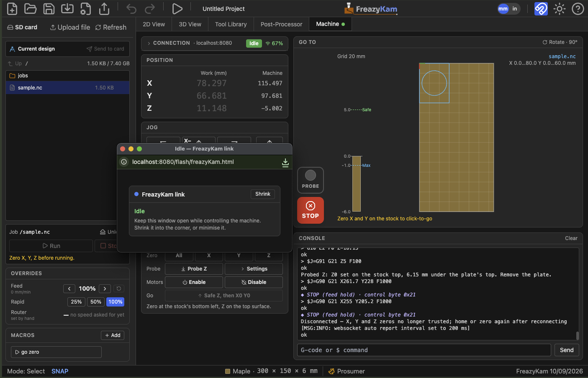588x378 pixels.
Task: Go up one folder level
Action: click(15, 64)
